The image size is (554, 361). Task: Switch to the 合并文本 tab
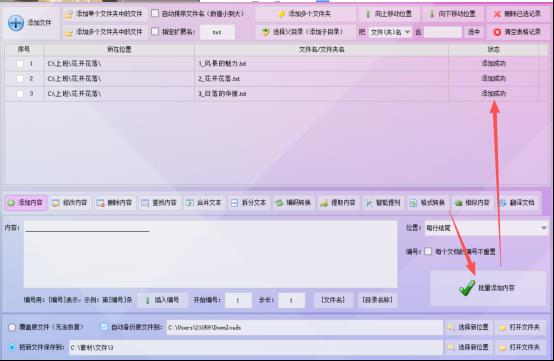(x=204, y=203)
